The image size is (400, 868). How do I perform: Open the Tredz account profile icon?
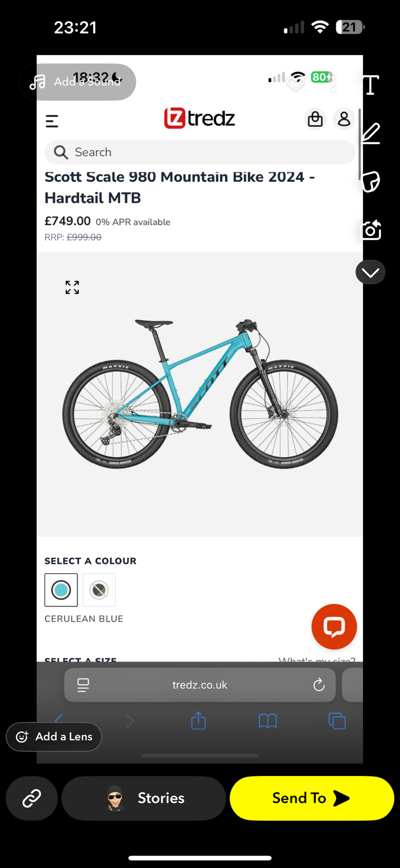pos(344,119)
